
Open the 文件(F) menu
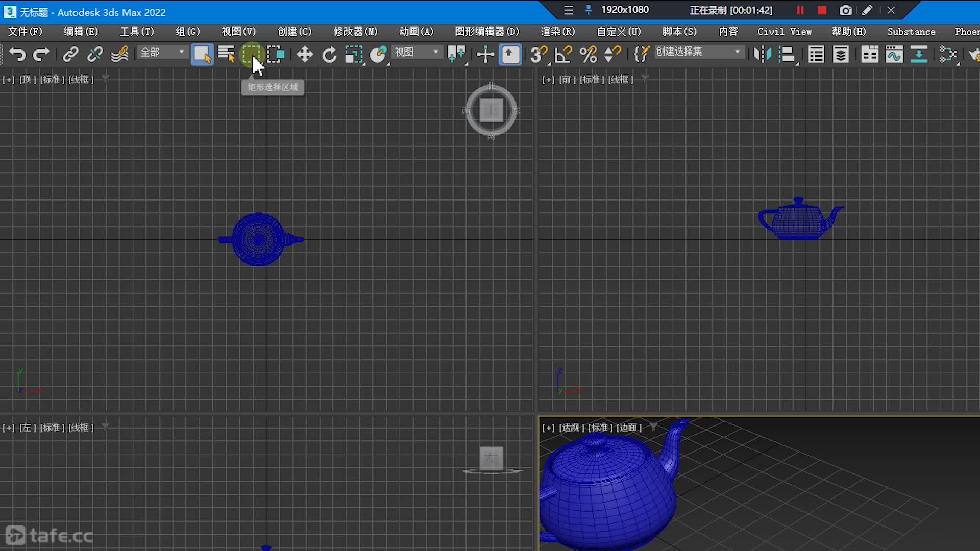(x=25, y=32)
